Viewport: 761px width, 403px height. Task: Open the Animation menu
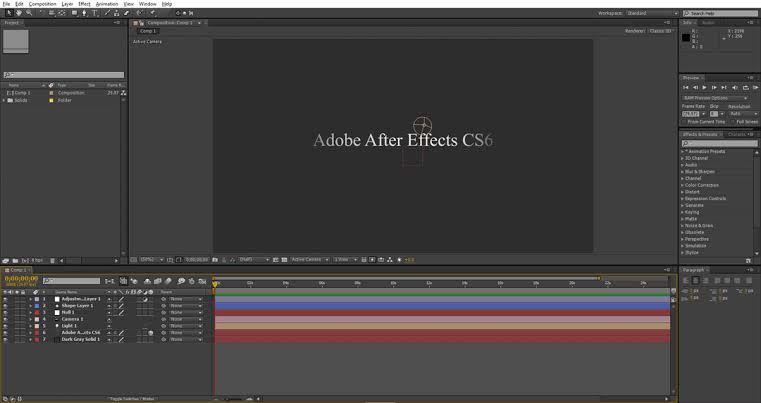tap(106, 4)
